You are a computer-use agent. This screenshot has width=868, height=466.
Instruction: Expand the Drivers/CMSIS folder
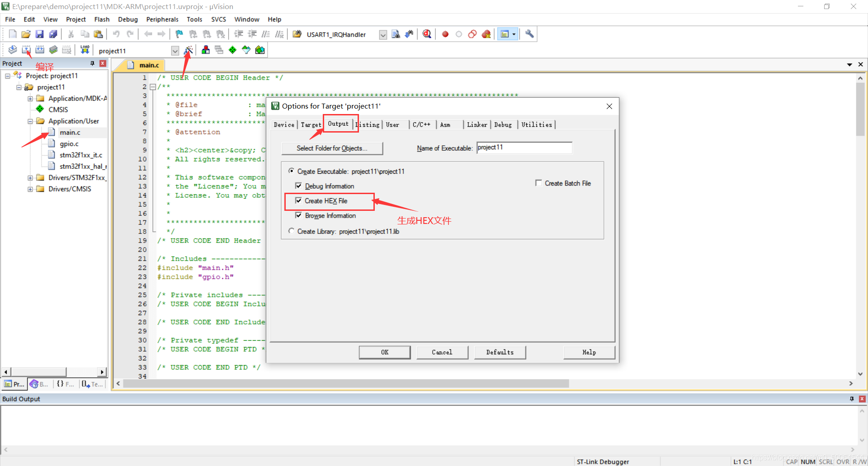30,189
